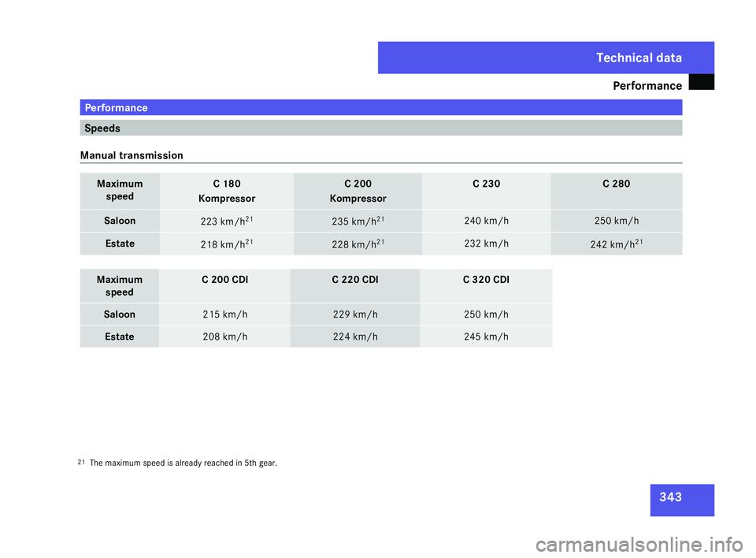Click the page number 343 box

coord(682,500)
